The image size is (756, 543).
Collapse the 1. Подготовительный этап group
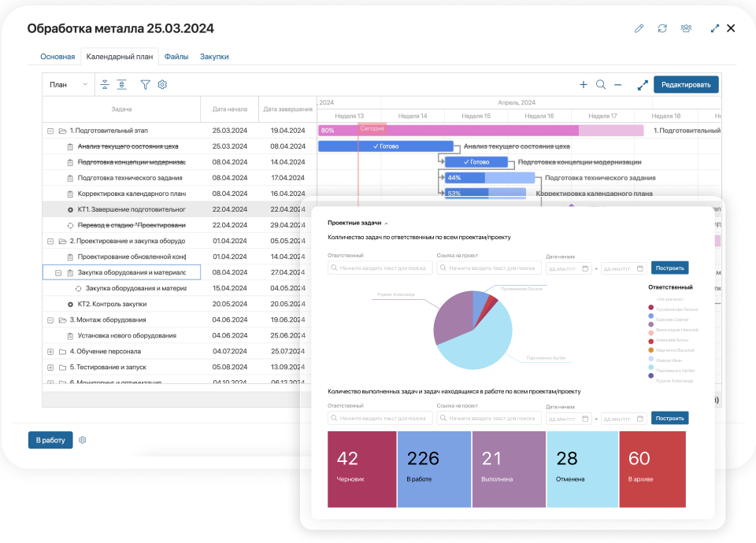pos(50,131)
